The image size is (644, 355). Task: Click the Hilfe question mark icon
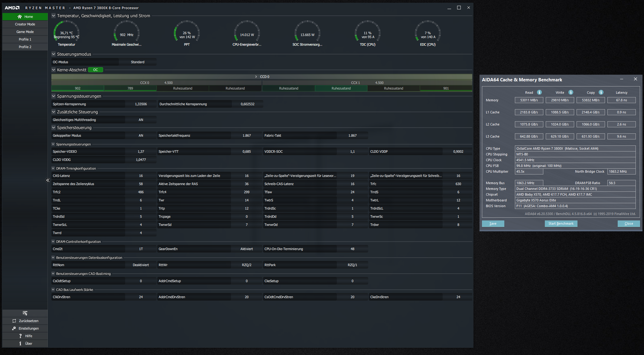(20, 336)
